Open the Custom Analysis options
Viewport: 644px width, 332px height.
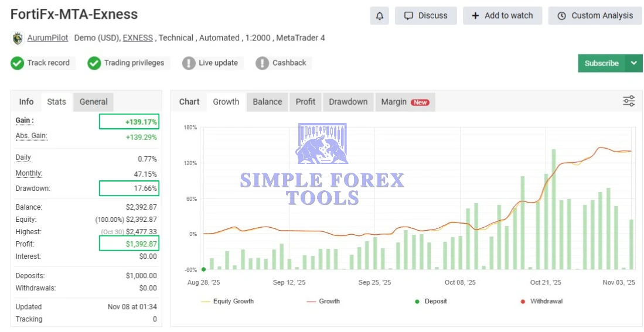tap(595, 16)
